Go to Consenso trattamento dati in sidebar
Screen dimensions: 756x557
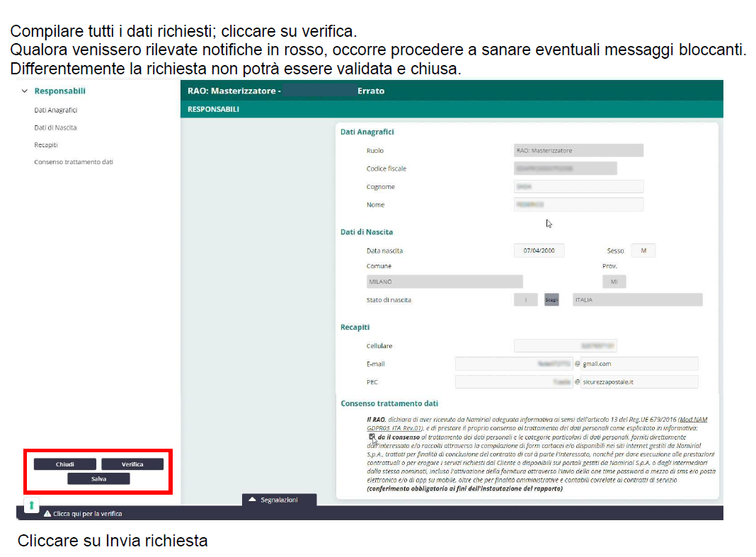pos(74,162)
